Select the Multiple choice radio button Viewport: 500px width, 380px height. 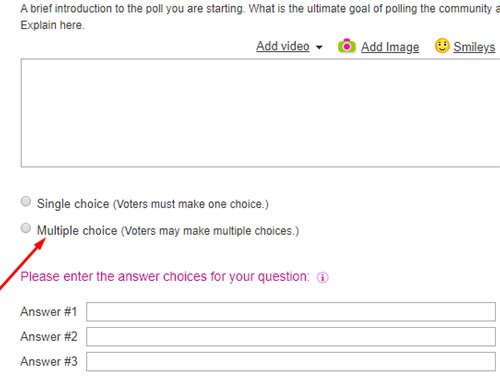[26, 228]
